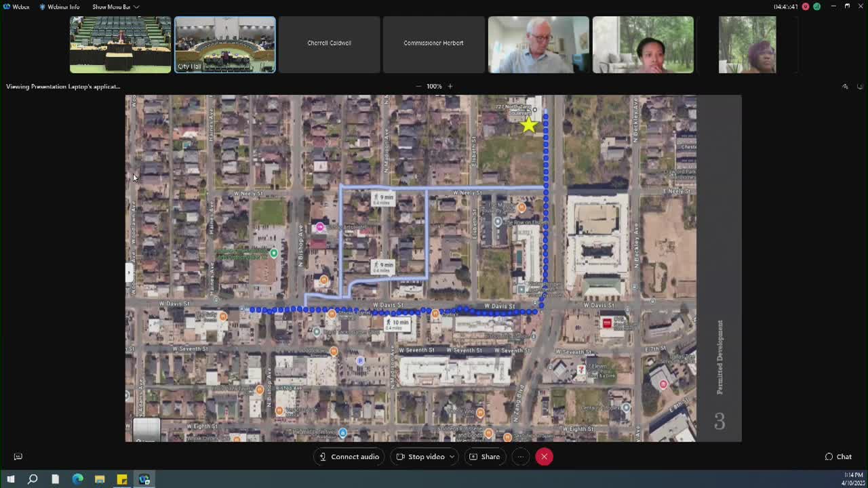Open the Chat panel

(x=838, y=457)
